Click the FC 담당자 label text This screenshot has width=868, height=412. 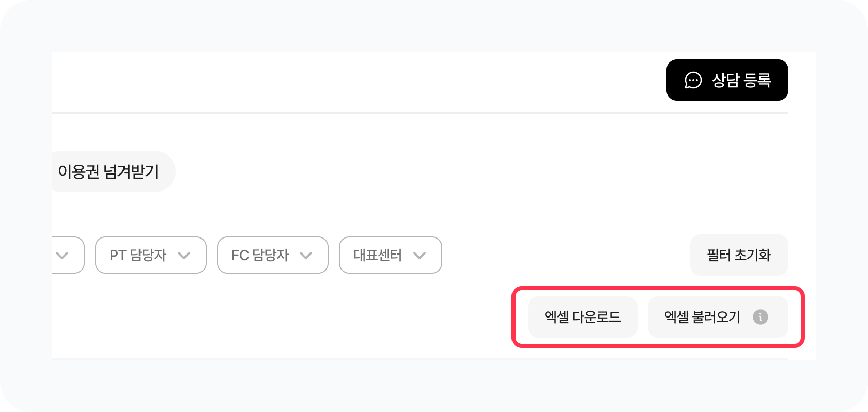[x=260, y=255]
